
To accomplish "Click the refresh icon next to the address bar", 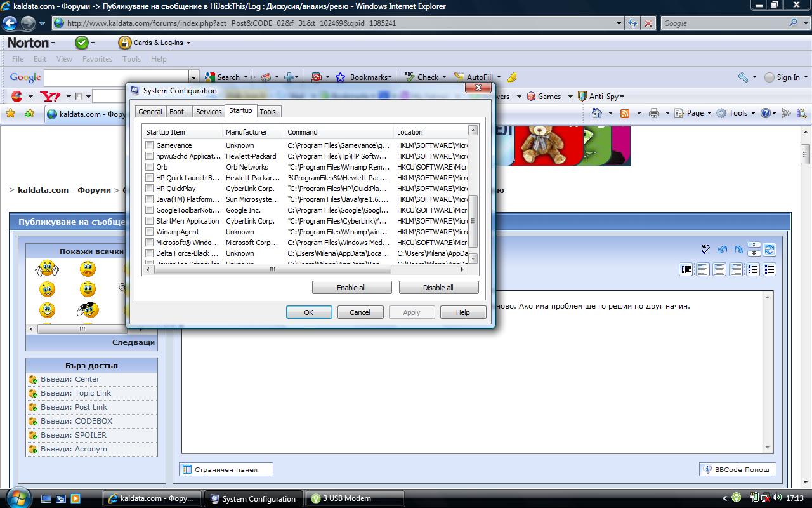I will [x=632, y=23].
